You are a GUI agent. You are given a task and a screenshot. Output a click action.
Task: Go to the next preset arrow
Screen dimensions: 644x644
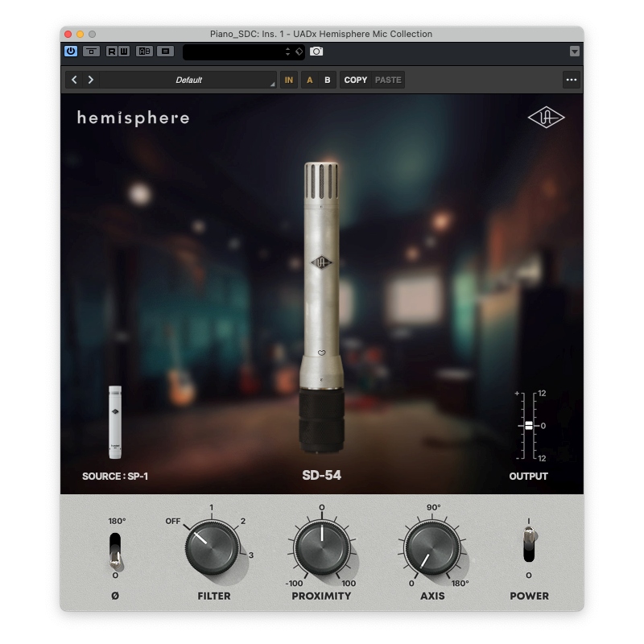pos(91,80)
